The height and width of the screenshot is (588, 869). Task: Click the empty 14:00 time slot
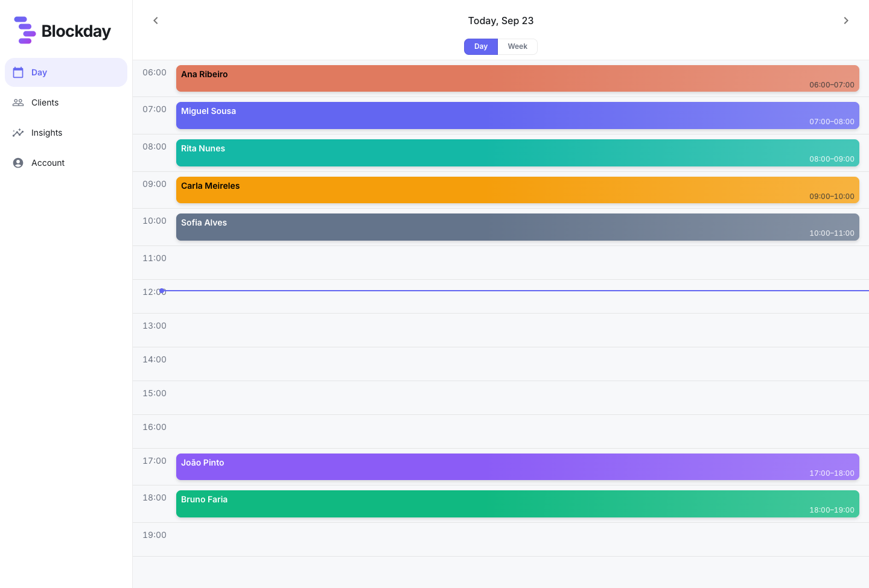click(518, 364)
